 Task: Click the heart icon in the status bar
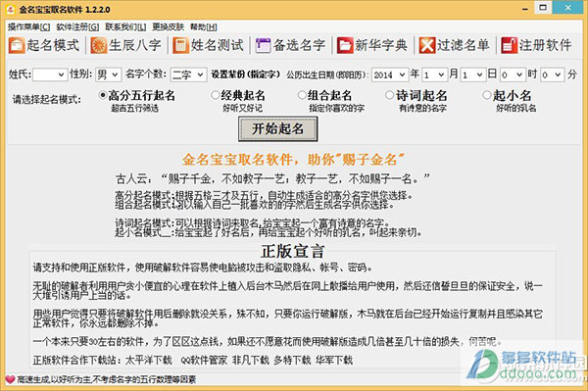pyautogui.click(x=10, y=380)
